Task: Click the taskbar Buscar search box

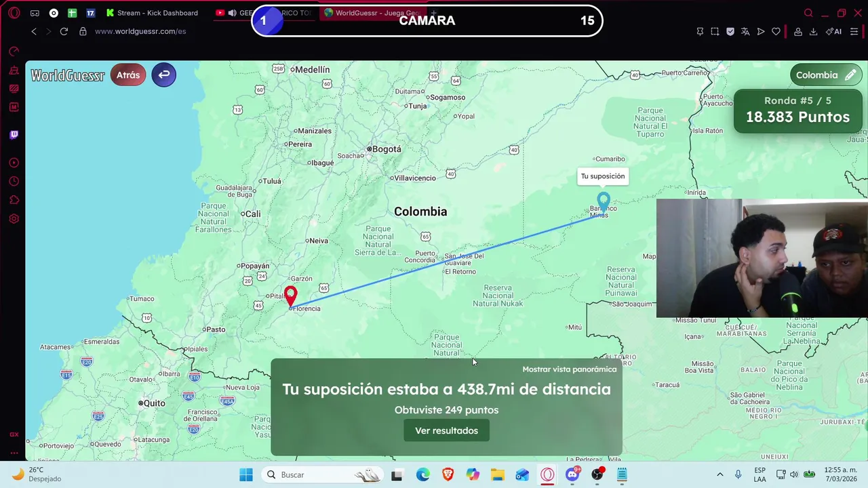Action: tap(322, 474)
